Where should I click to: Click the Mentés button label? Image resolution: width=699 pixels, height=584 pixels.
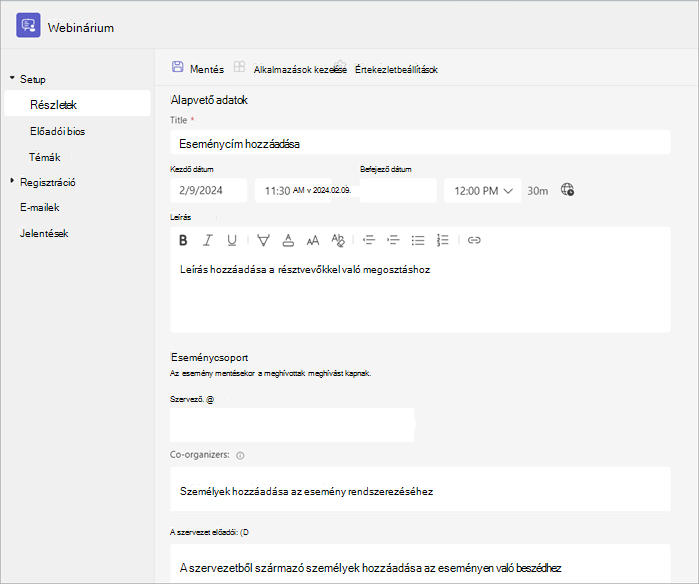pos(207,69)
